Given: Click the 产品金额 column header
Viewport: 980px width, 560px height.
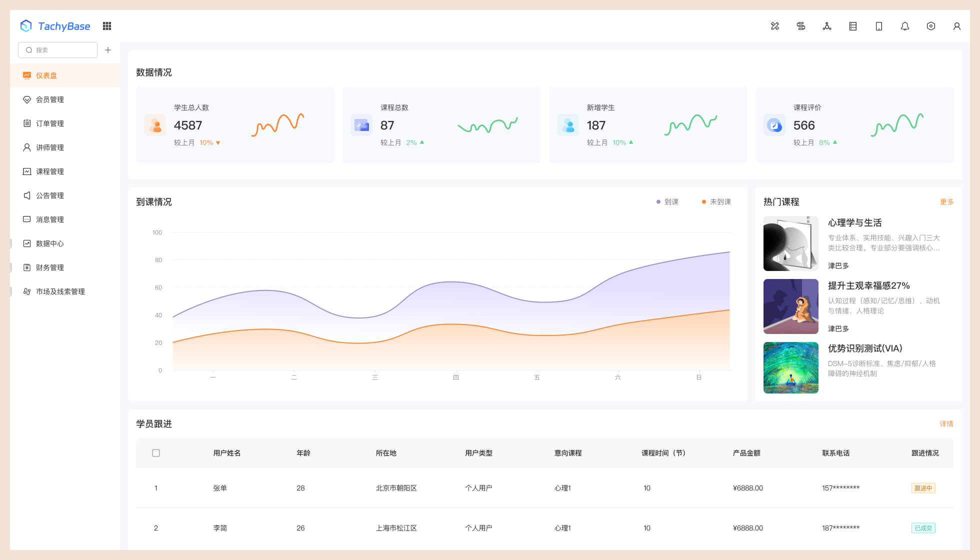Looking at the screenshot, I should pyautogui.click(x=746, y=453).
